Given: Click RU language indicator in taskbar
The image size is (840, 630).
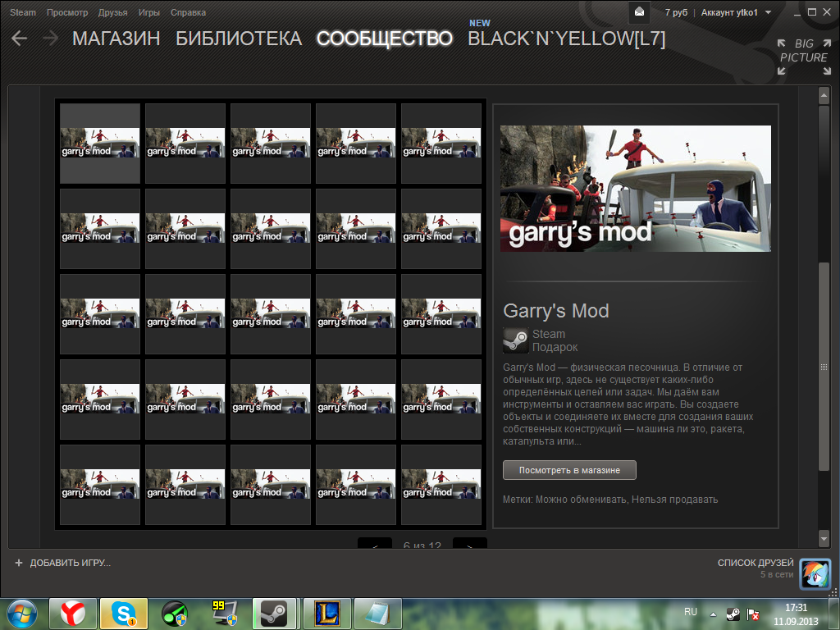Looking at the screenshot, I should [x=691, y=612].
